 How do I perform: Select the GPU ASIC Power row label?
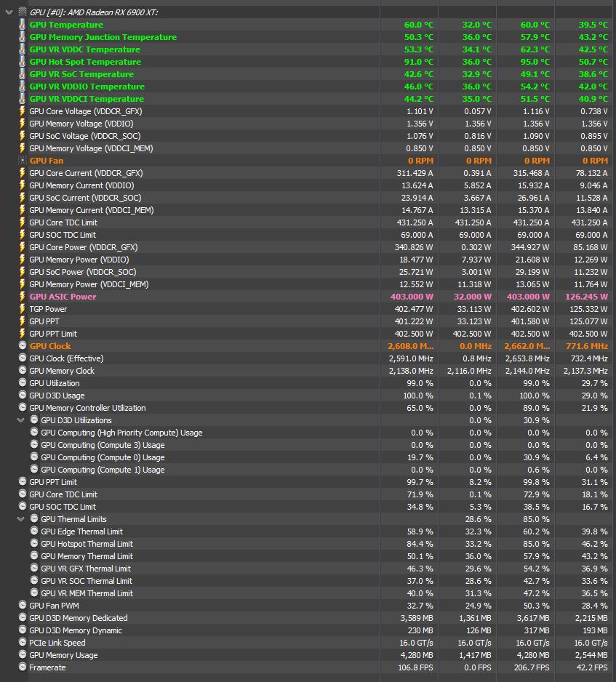63,297
